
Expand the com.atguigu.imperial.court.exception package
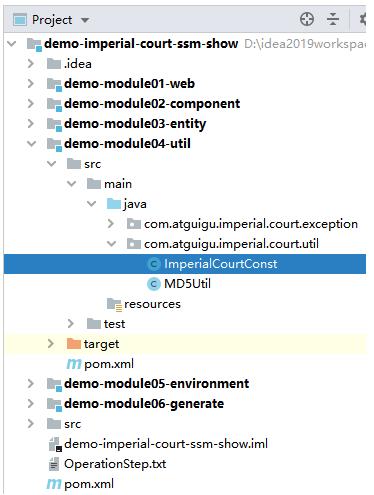tap(111, 224)
